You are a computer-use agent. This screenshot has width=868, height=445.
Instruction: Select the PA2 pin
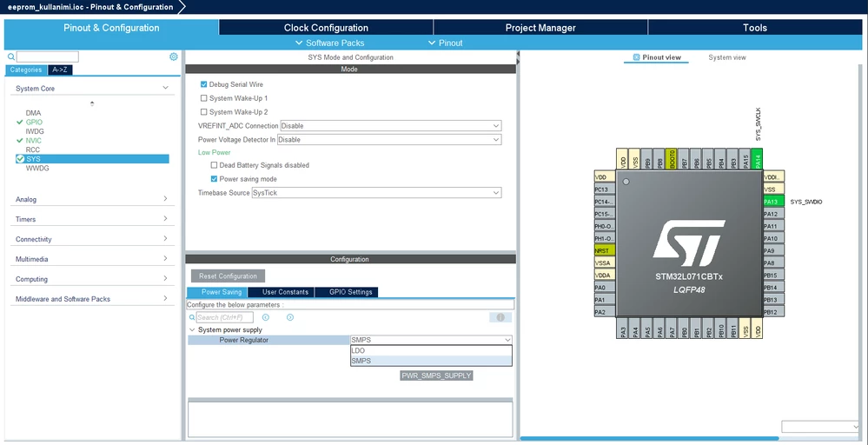(605, 312)
